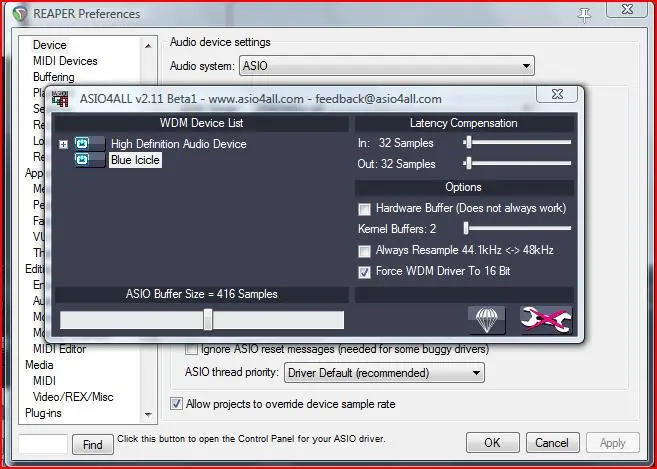This screenshot has width=657, height=469.
Task: Select MIDI Devices in the preferences tree
Action: point(65,61)
